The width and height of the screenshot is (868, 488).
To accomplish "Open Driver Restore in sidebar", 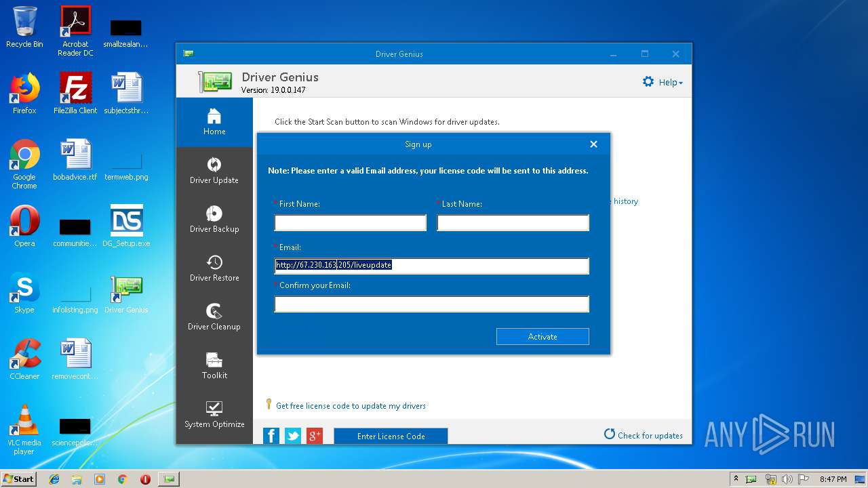I will pos(214,268).
